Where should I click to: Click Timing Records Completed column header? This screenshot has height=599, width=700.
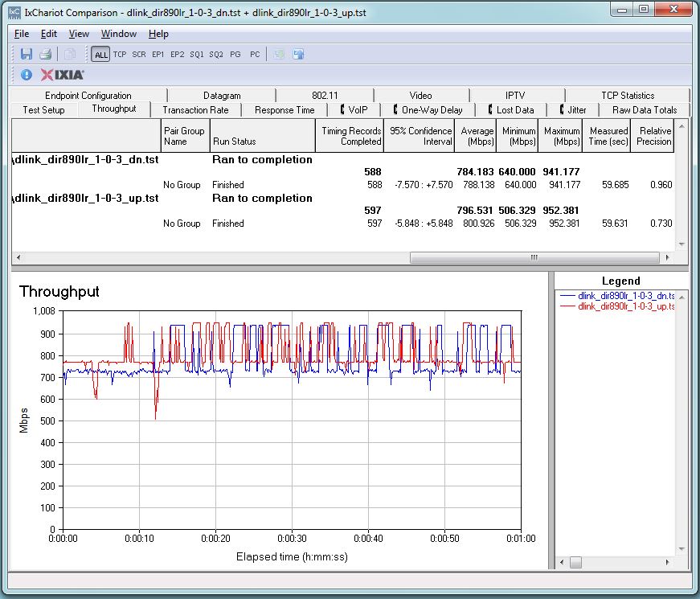[350, 136]
